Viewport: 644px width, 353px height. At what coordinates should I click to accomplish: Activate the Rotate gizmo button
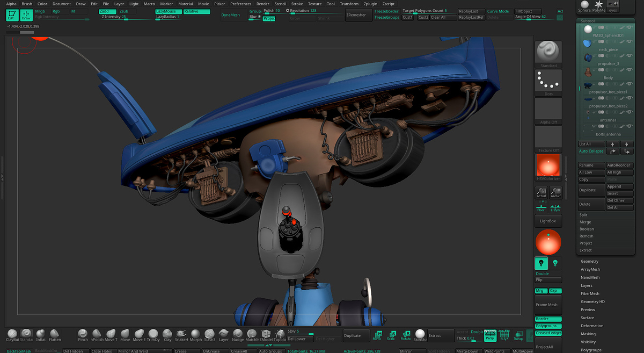[x=406, y=335]
